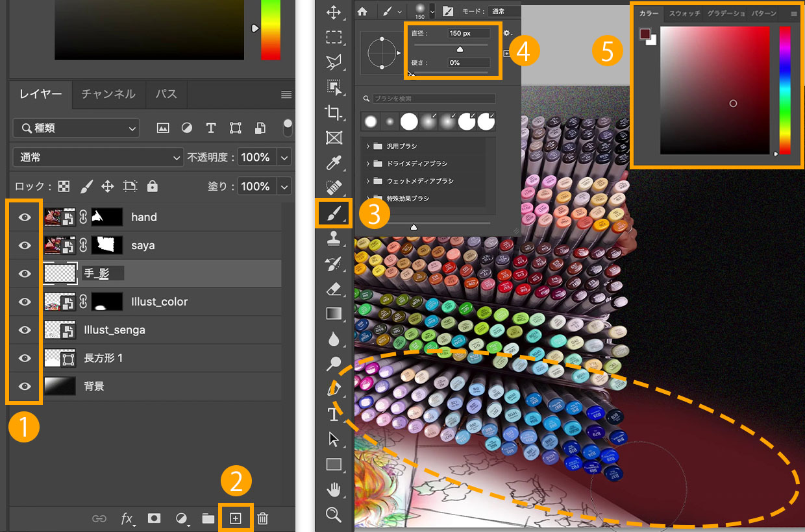Image resolution: width=805 pixels, height=532 pixels.
Task: Toggle visibility of 手_影 layer
Action: pos(25,274)
